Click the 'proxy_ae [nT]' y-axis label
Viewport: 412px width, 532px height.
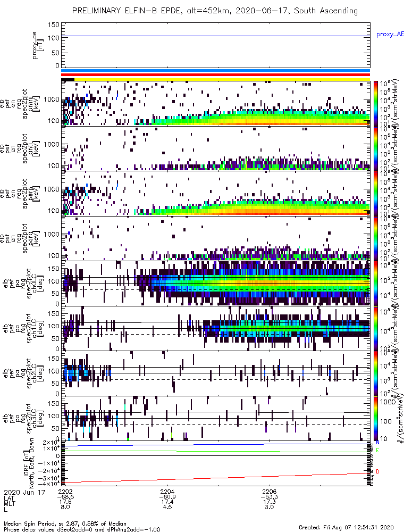coord(38,45)
